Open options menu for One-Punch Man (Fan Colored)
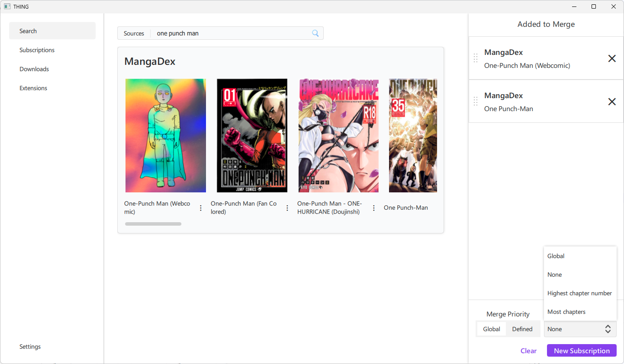The height and width of the screenshot is (364, 624). pyautogui.click(x=287, y=208)
